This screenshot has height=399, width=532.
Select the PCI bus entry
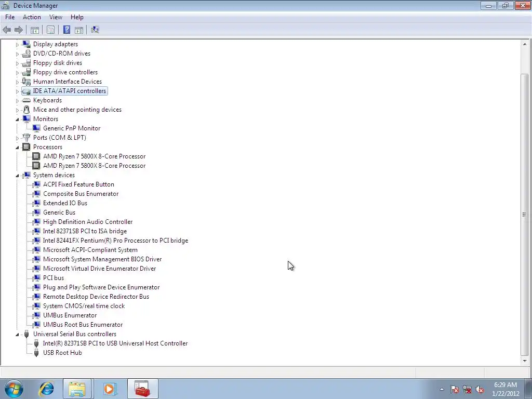54,278
